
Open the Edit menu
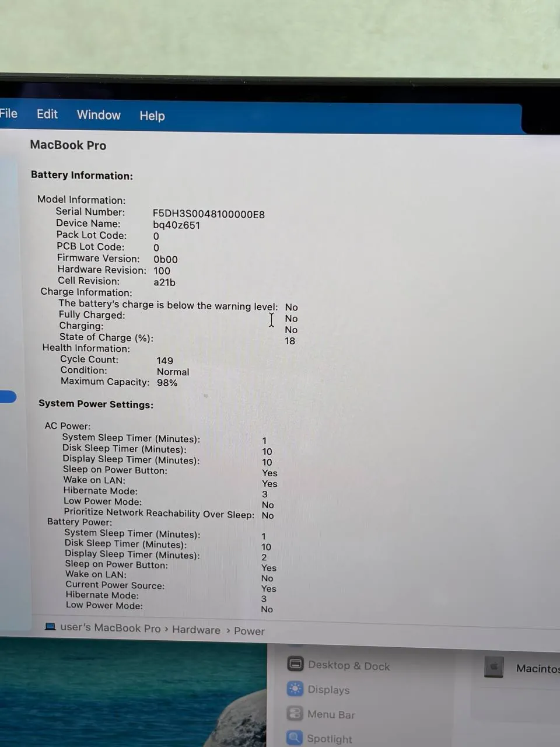[x=47, y=114]
